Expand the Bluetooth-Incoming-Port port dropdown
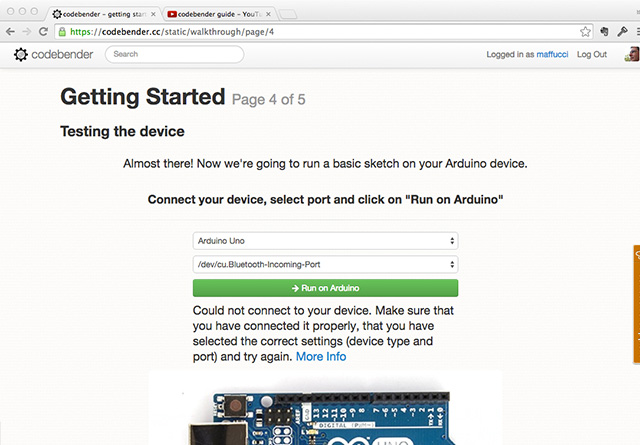Screen dimensions: 640x445 (x=325, y=264)
